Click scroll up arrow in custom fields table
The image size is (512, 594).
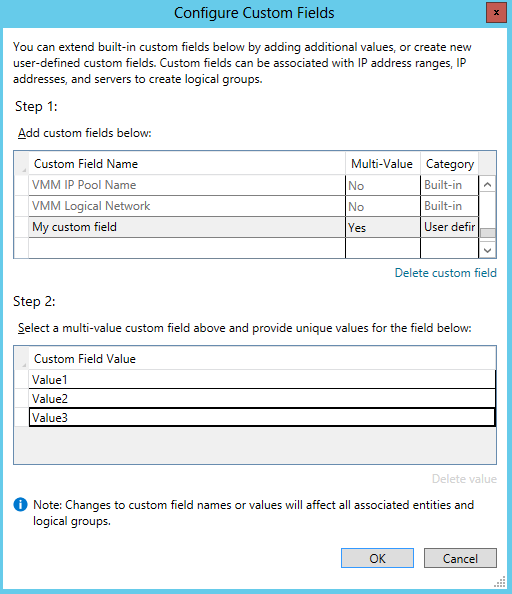[x=487, y=185]
